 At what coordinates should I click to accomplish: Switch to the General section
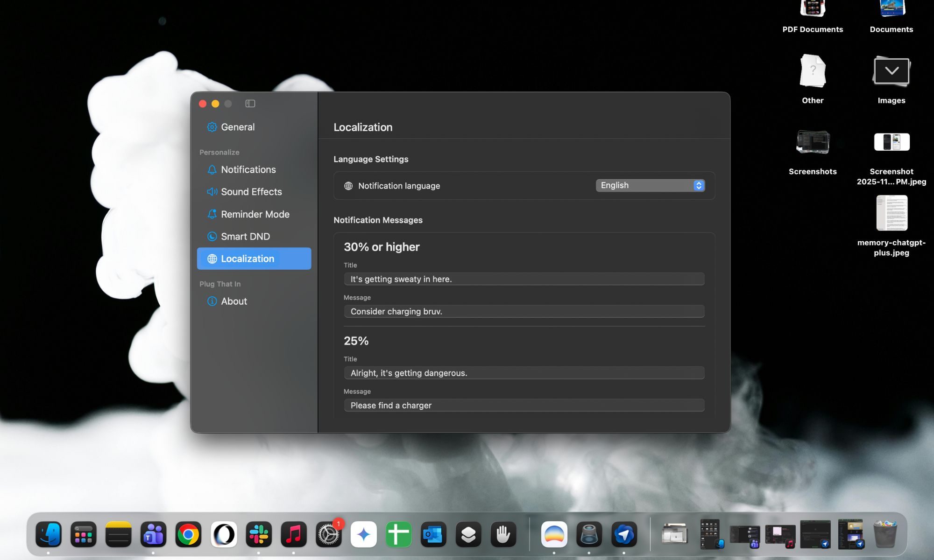(237, 127)
